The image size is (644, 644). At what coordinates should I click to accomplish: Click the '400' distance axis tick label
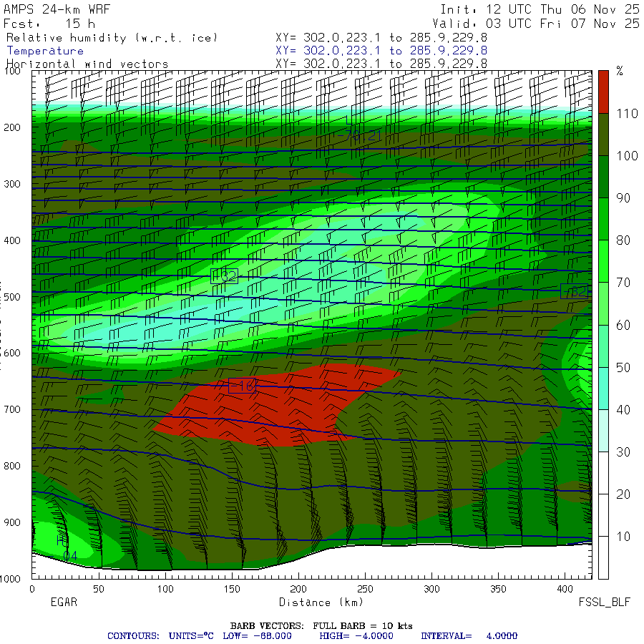point(565,589)
